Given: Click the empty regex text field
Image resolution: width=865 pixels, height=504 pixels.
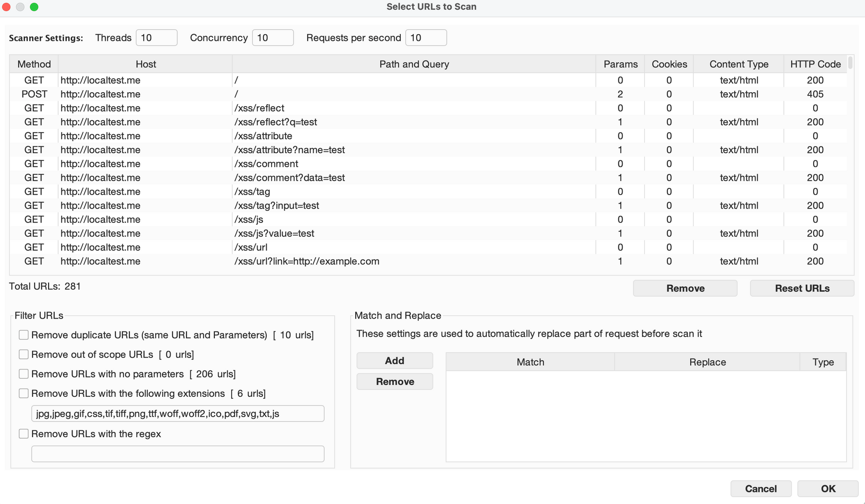Looking at the screenshot, I should 178,454.
